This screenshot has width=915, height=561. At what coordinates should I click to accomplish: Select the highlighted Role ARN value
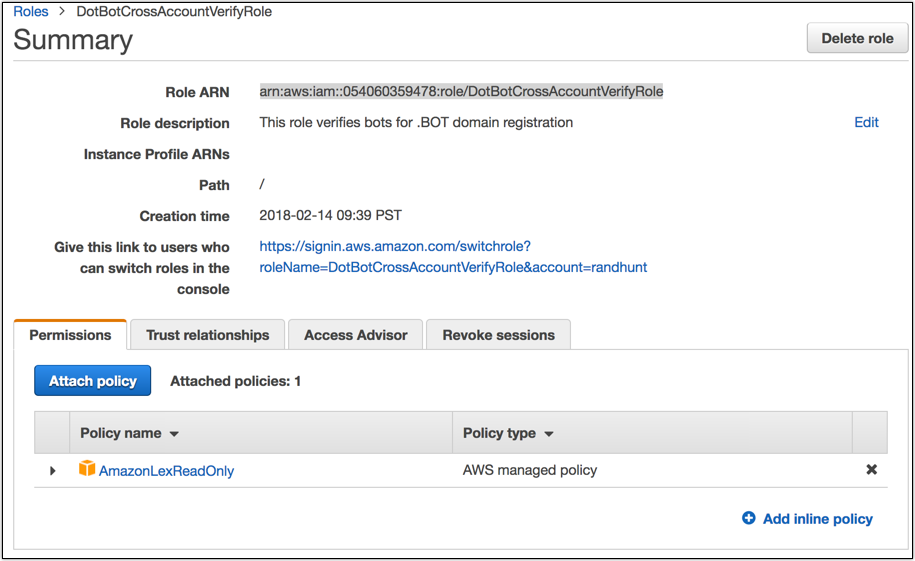coord(461,92)
